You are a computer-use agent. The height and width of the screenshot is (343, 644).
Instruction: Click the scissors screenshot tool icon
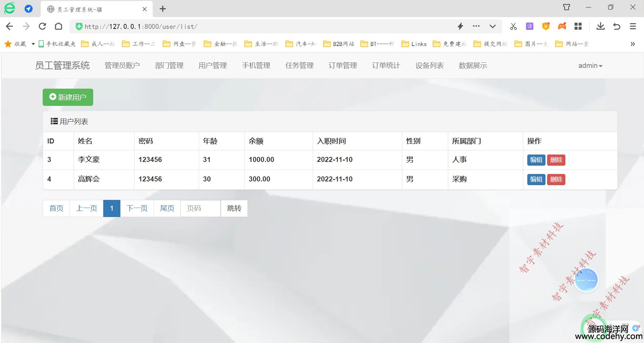(513, 26)
